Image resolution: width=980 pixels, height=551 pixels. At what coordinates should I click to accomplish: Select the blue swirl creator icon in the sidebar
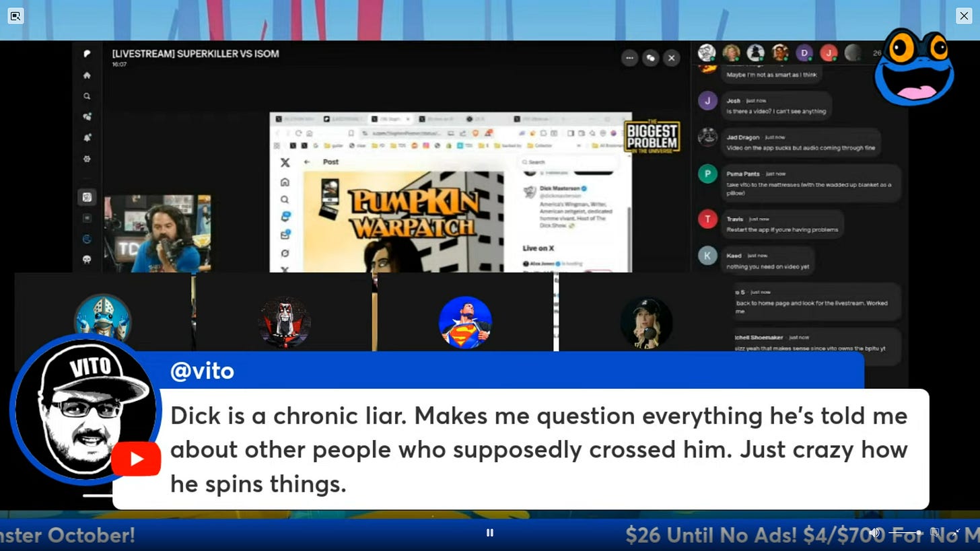pos(87,239)
